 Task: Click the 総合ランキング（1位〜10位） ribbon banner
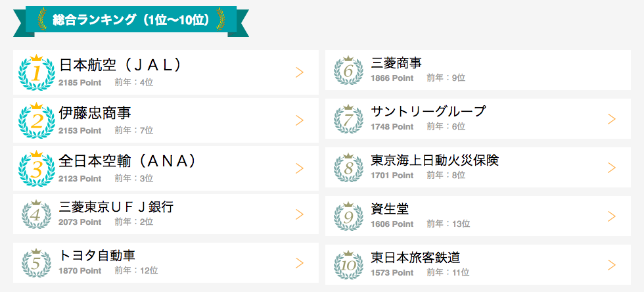(131, 20)
